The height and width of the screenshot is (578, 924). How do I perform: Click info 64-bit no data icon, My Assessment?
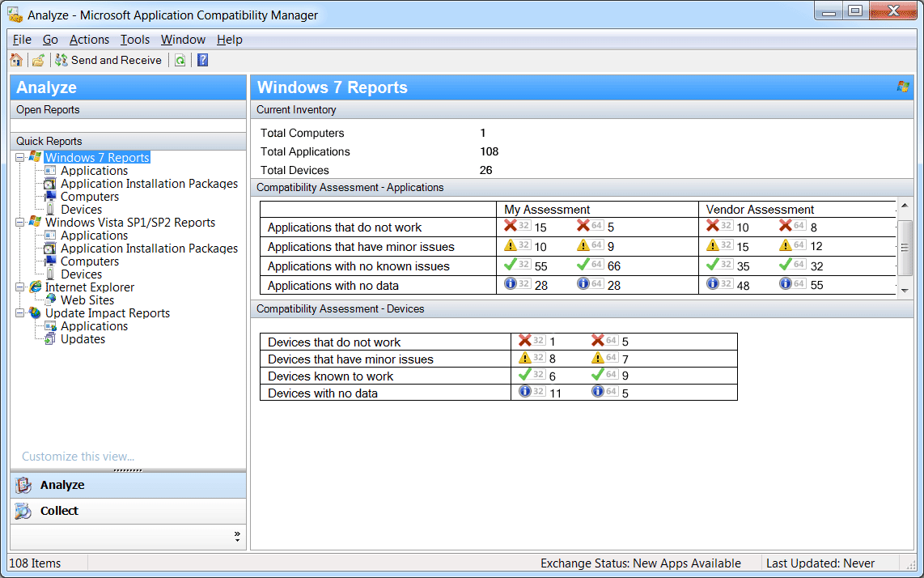(583, 283)
